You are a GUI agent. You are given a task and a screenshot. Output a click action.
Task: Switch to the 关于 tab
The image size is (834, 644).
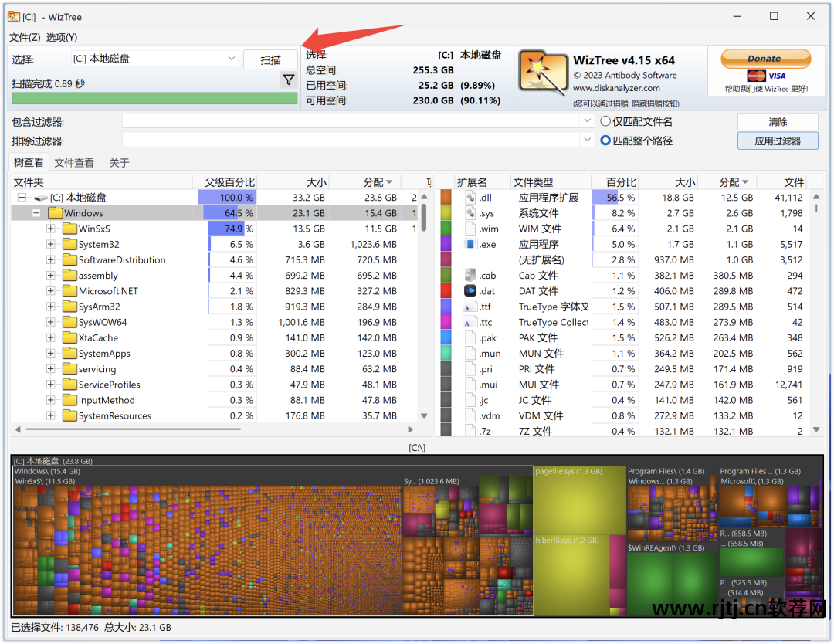tap(119, 163)
